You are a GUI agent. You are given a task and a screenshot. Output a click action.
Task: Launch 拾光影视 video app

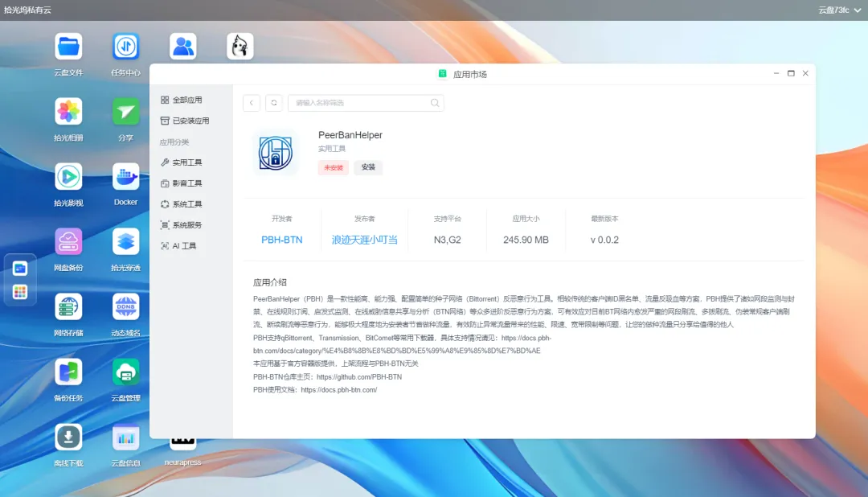tap(68, 177)
